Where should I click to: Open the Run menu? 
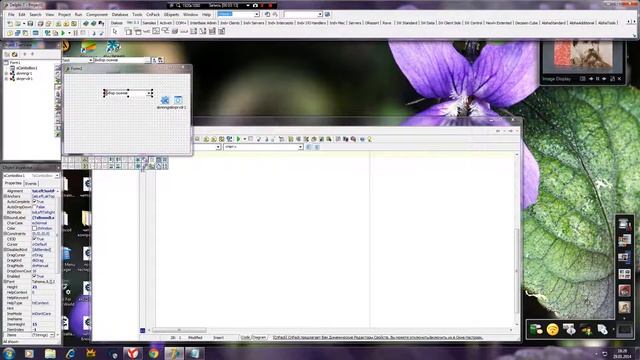click(x=78, y=14)
